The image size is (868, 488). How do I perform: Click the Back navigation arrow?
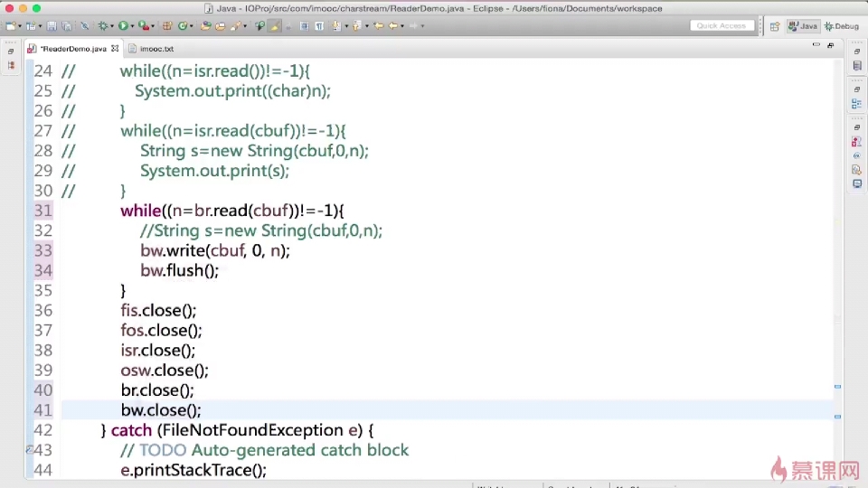tap(393, 26)
